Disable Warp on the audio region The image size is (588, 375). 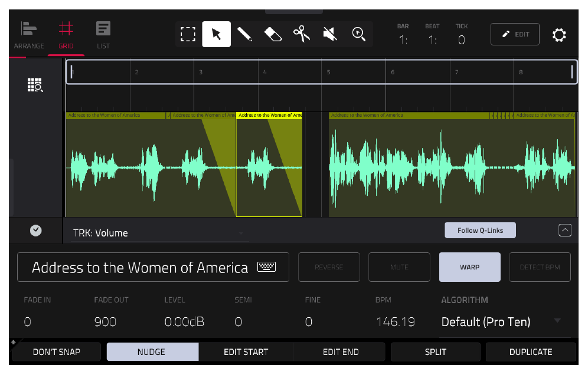point(469,267)
